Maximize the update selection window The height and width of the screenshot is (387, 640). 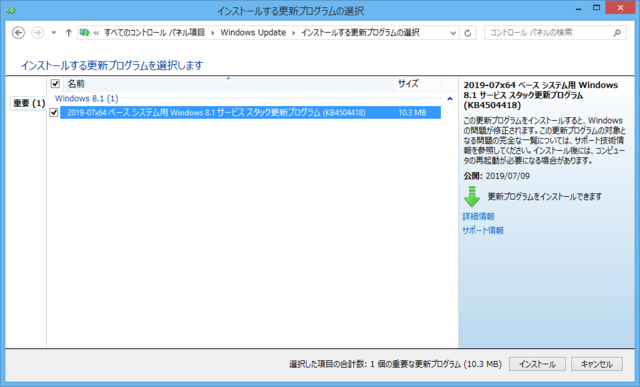(596, 8)
